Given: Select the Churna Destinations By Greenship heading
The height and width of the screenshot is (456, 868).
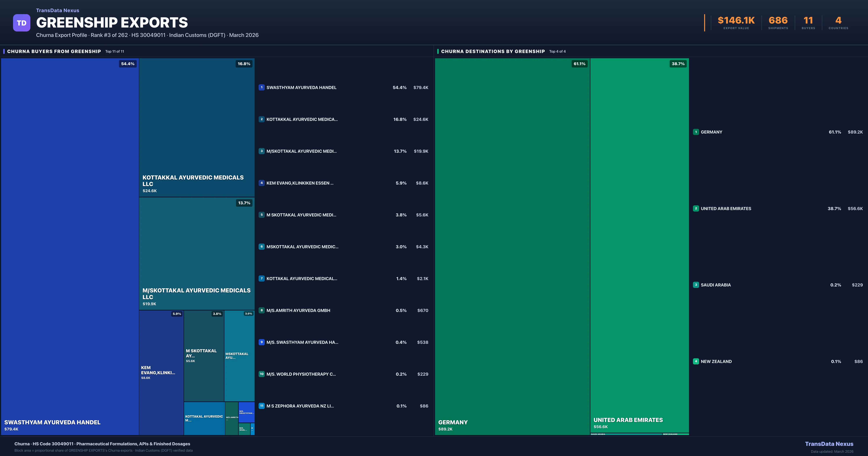Looking at the screenshot, I should pos(493,51).
